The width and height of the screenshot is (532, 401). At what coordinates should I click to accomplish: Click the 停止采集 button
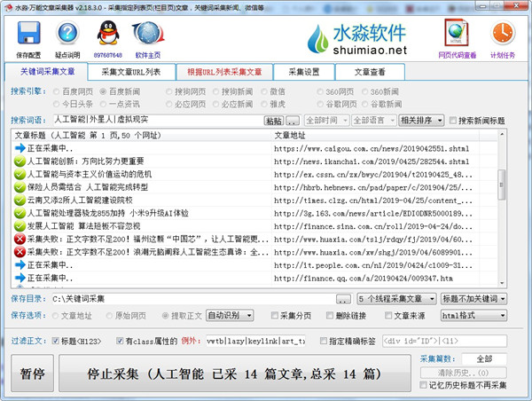pyautogui.click(x=235, y=373)
